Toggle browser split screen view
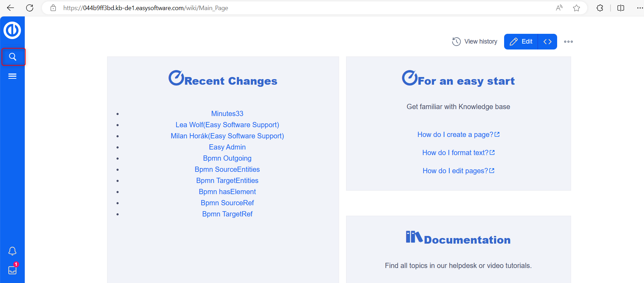 tap(621, 8)
